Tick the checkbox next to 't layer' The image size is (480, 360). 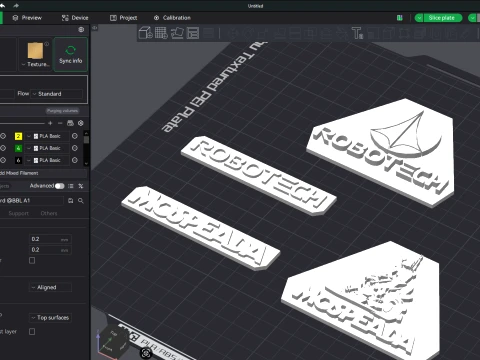(32, 331)
